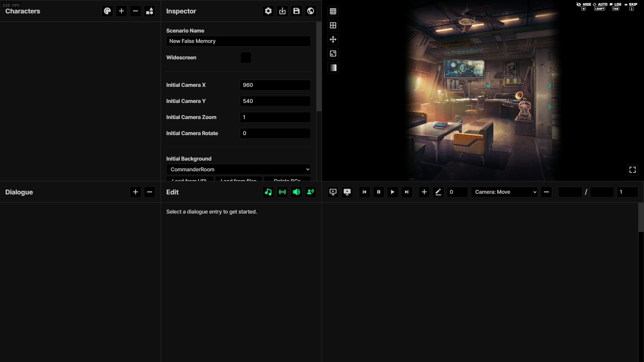Viewport: 644px width, 362px height.
Task: Click the Scenario Name field
Action: pyautogui.click(x=238, y=41)
